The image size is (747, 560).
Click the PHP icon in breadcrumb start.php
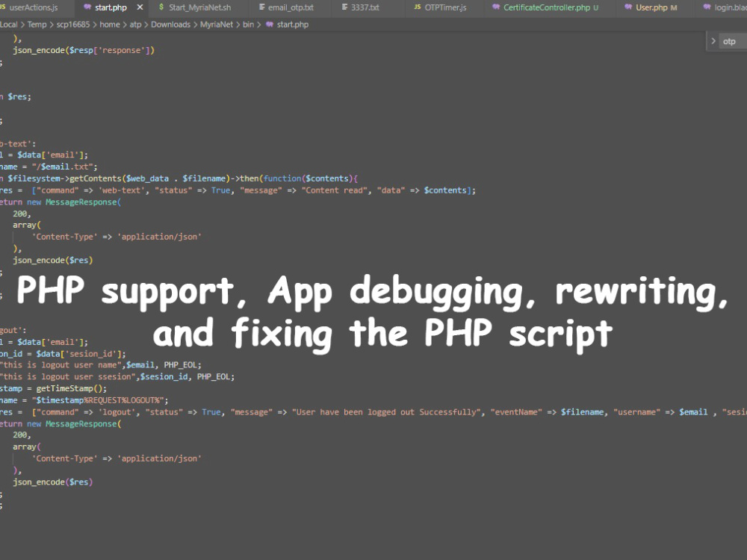pyautogui.click(x=269, y=25)
